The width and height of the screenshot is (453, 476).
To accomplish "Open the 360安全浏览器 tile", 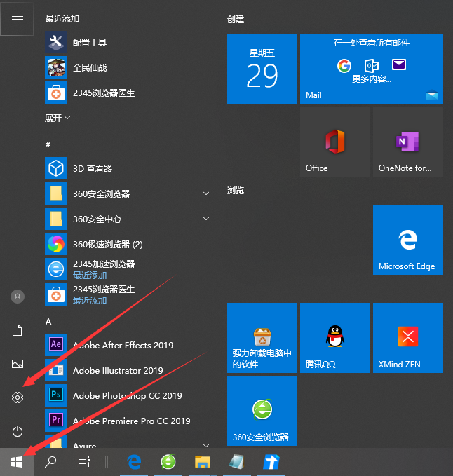I will coord(262,411).
